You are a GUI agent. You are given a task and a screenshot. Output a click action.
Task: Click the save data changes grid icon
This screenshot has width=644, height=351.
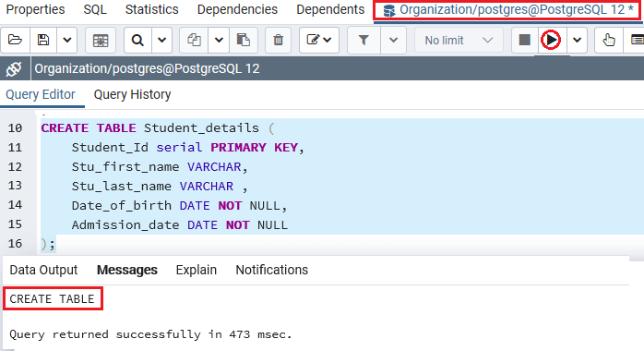pos(101,41)
